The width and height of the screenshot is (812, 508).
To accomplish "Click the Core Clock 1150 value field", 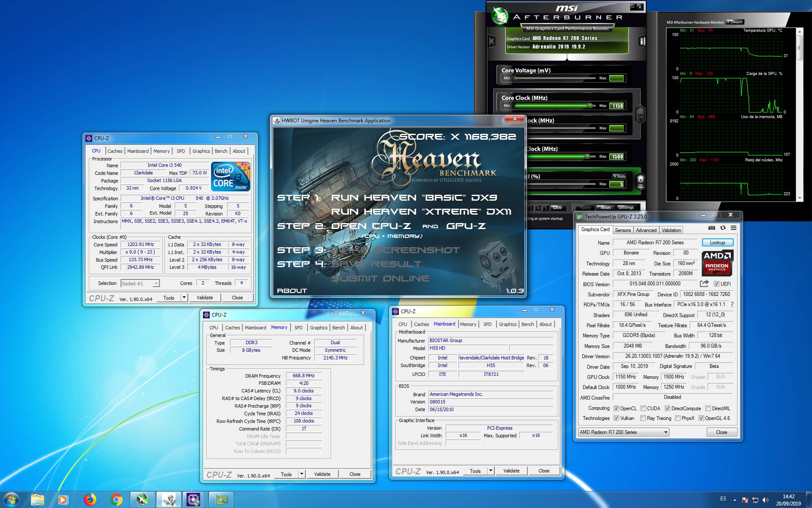I will [x=617, y=106].
